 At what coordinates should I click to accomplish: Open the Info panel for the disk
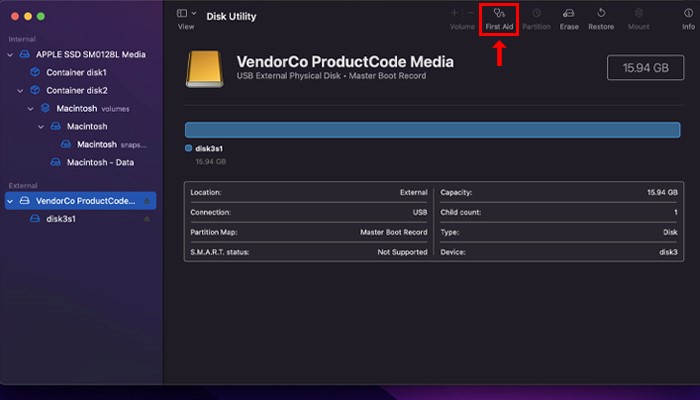[x=688, y=17]
